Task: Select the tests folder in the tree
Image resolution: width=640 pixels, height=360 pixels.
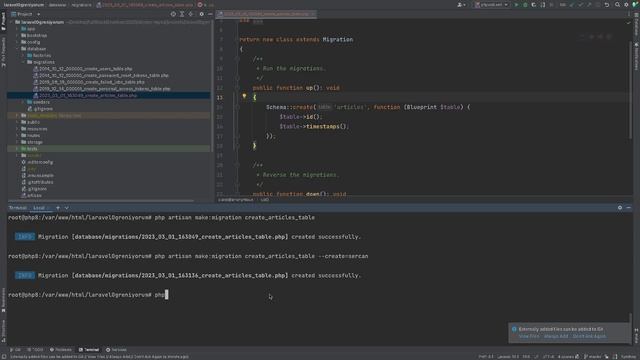Action: 29,149
